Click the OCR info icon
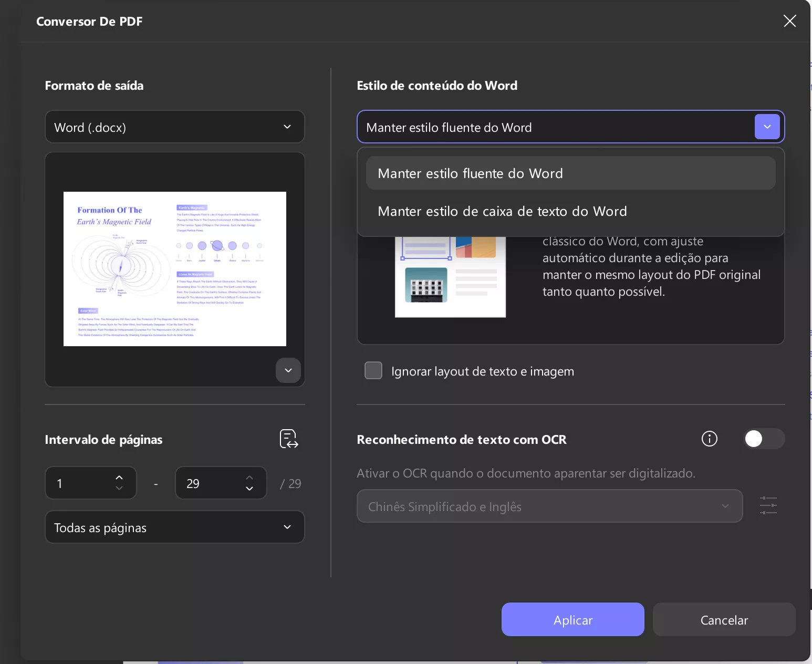The image size is (812, 664). (709, 439)
